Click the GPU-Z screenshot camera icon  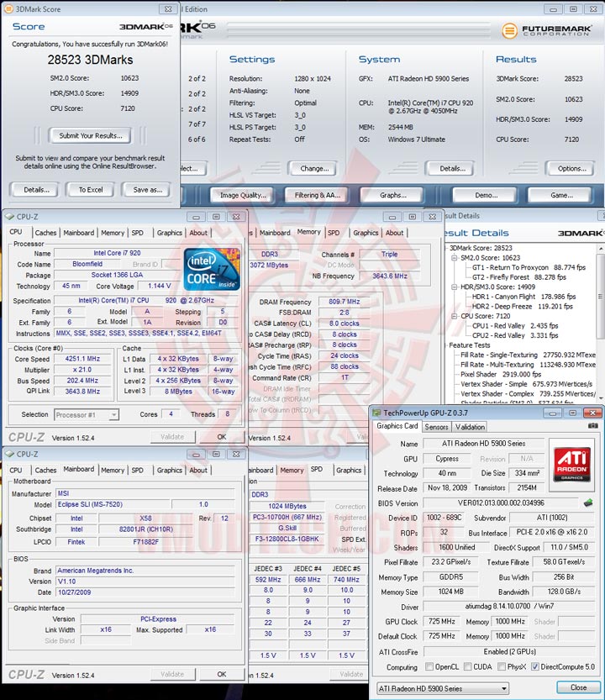point(592,426)
